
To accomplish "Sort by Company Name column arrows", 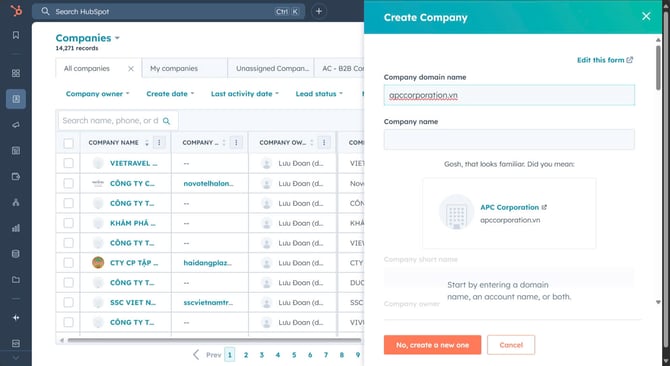I will (x=147, y=143).
